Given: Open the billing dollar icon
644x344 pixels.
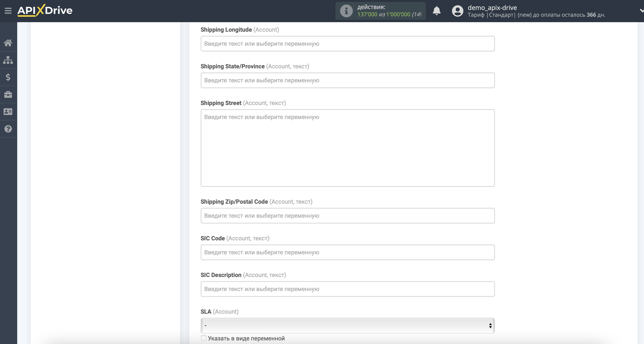Looking at the screenshot, I should 8,77.
